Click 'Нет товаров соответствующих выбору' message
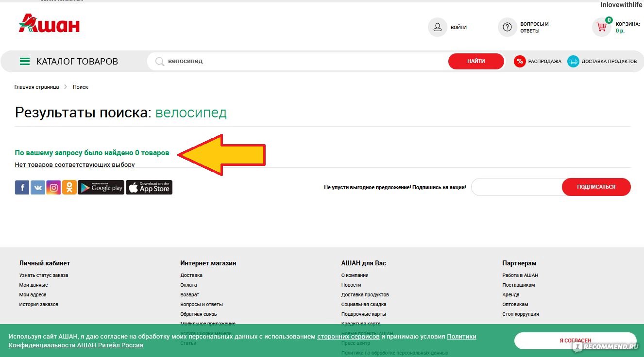This screenshot has height=357, width=644. (75, 164)
